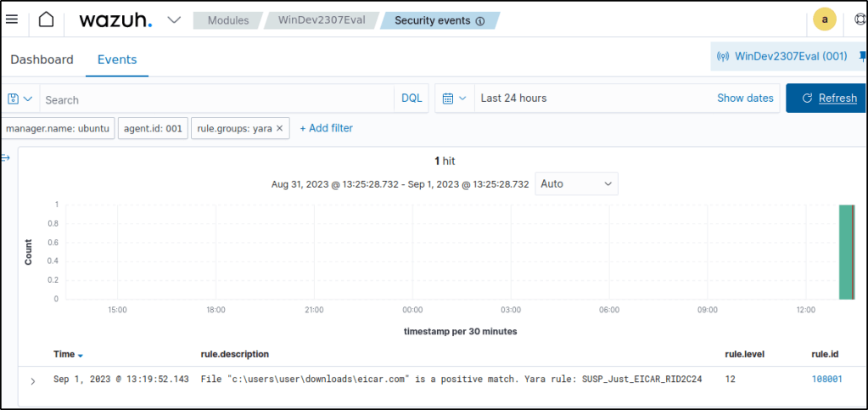Open the Auto interval dropdown
The width and height of the screenshot is (868, 410).
point(576,183)
